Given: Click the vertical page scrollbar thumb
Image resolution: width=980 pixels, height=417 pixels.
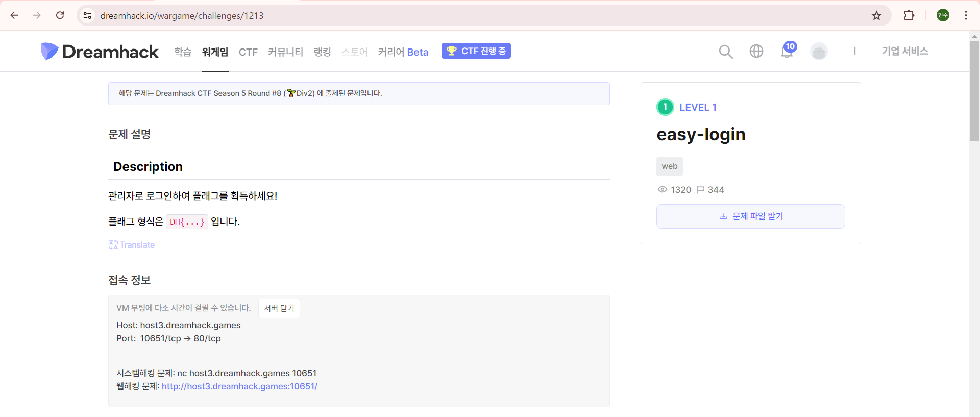Looking at the screenshot, I should [x=974, y=91].
